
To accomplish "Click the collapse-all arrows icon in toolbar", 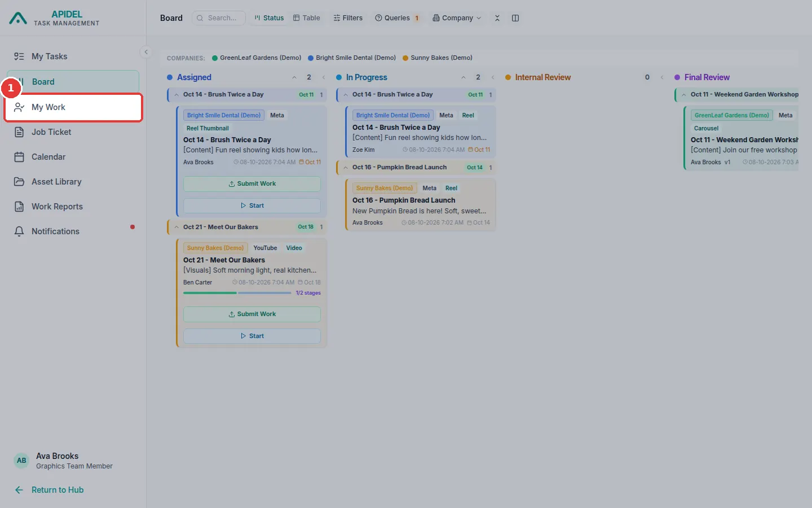I will click(x=497, y=18).
